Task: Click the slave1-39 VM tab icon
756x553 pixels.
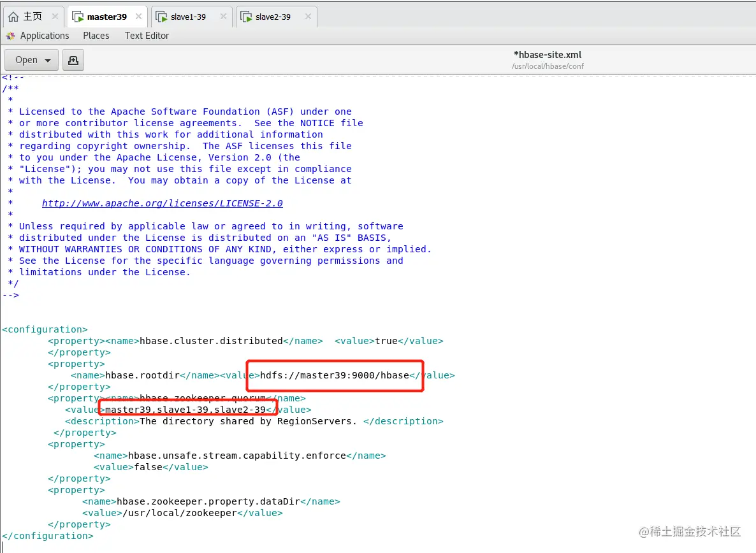Action: coord(161,17)
